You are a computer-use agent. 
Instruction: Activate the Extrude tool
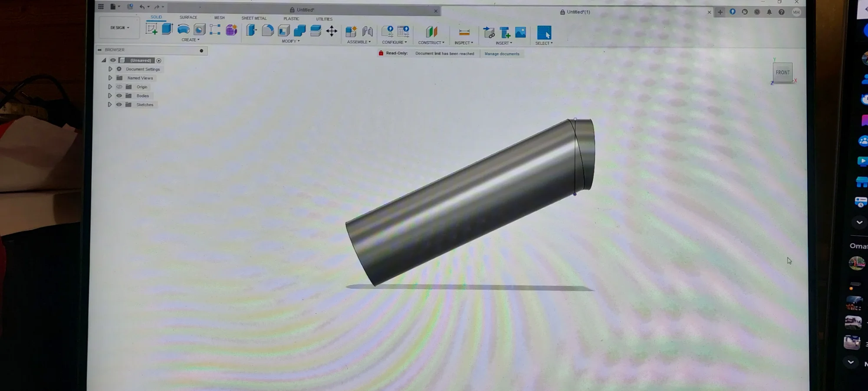[x=167, y=29]
